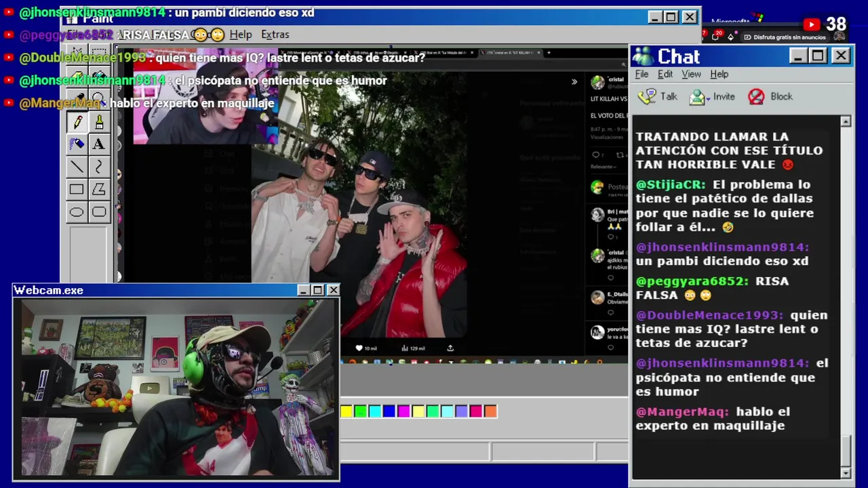Minimize the Chat window

point(798,56)
